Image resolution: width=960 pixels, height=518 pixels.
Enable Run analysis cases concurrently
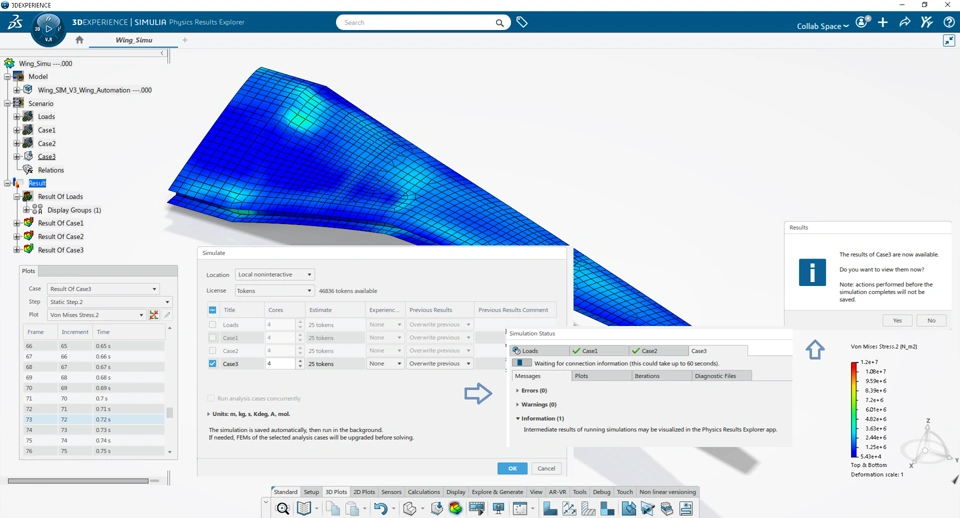point(211,398)
